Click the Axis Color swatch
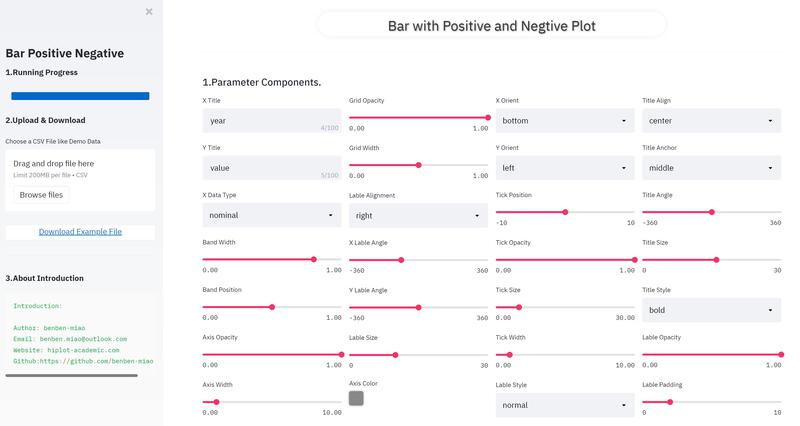Viewport: 800px width, 426px height. coord(356,398)
